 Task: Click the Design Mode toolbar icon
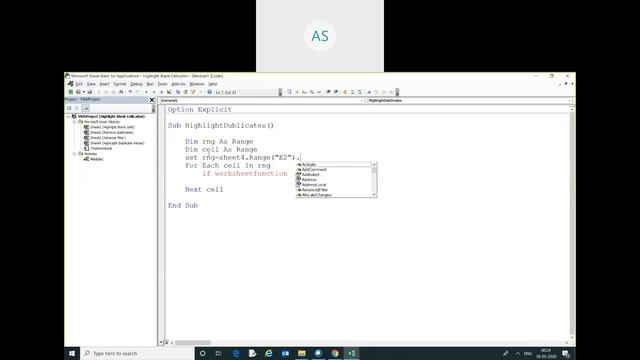point(169,92)
